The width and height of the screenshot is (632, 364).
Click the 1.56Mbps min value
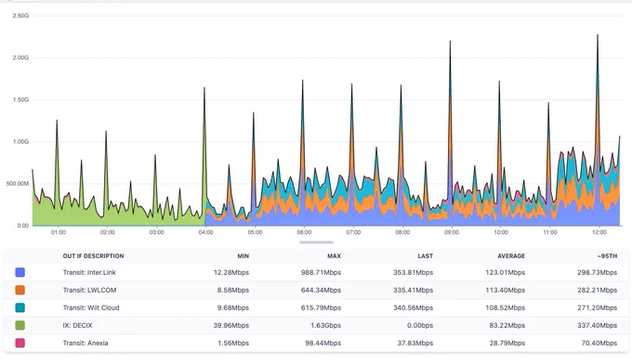click(233, 344)
